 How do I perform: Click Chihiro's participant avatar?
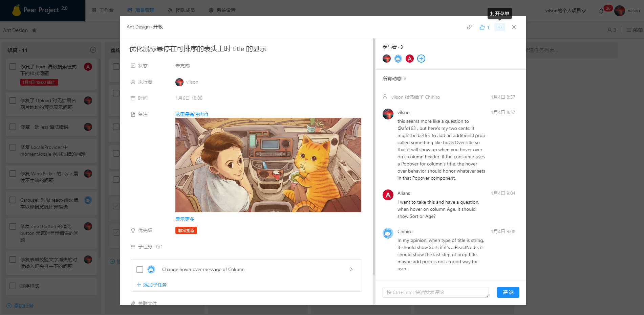pyautogui.click(x=398, y=59)
